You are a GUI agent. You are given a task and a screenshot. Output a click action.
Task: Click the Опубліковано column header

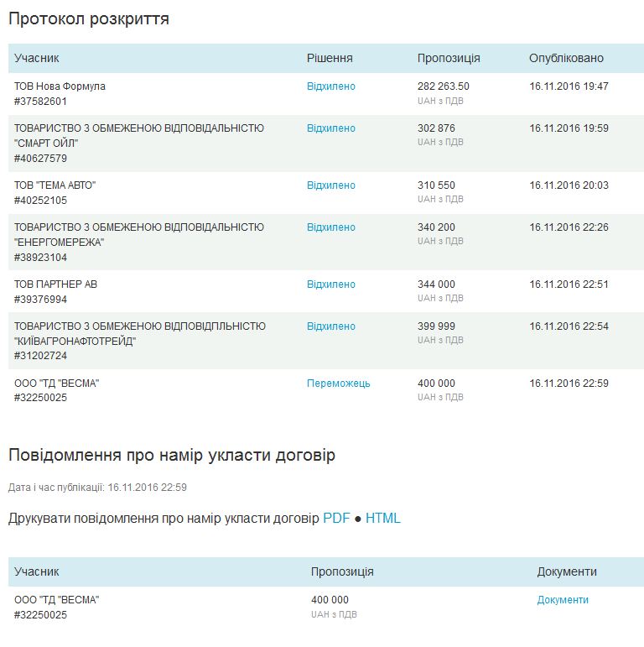click(566, 58)
